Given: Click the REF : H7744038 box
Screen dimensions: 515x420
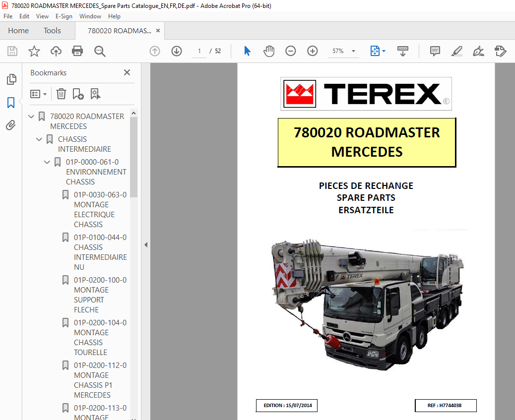Looking at the screenshot, I should tap(446, 405).
